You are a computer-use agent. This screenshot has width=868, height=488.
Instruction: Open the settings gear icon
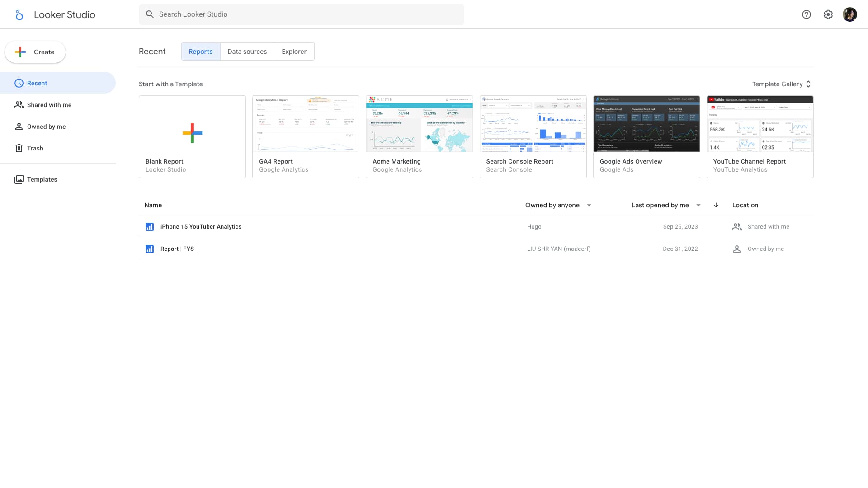pos(828,14)
